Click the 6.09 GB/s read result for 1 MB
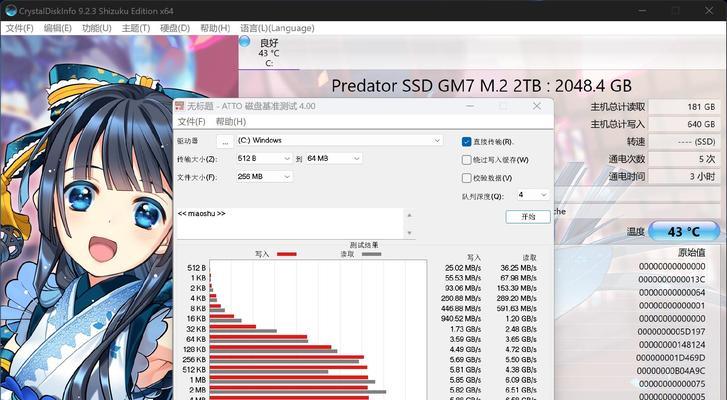The image size is (727, 400). tap(521, 380)
